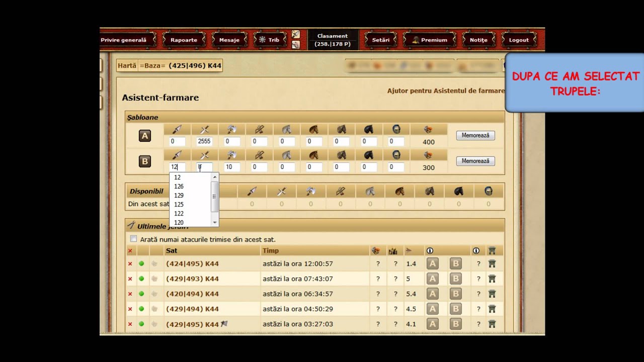Screen dimensions: 644x362
Task: Click the template A icon in Șabloane
Action: [x=145, y=136]
